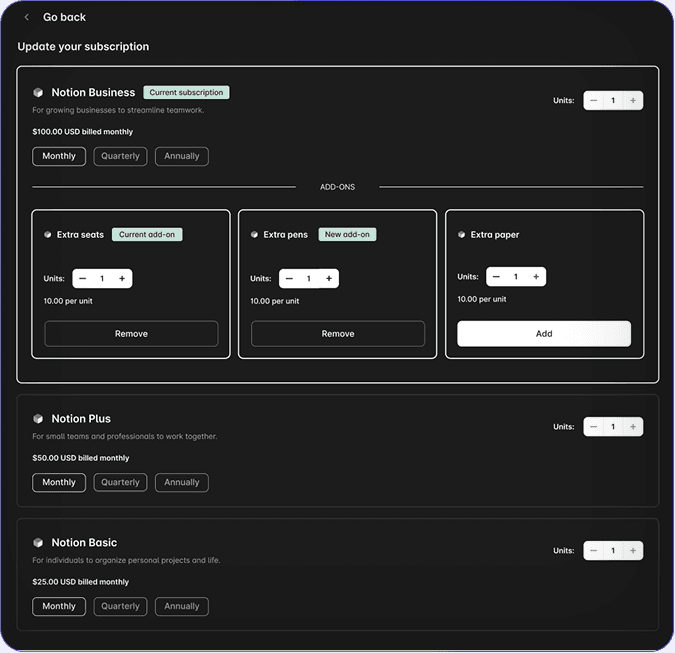Screen dimensions: 675x653
Task: Click the Notion Basic units value field
Action: pyautogui.click(x=613, y=551)
